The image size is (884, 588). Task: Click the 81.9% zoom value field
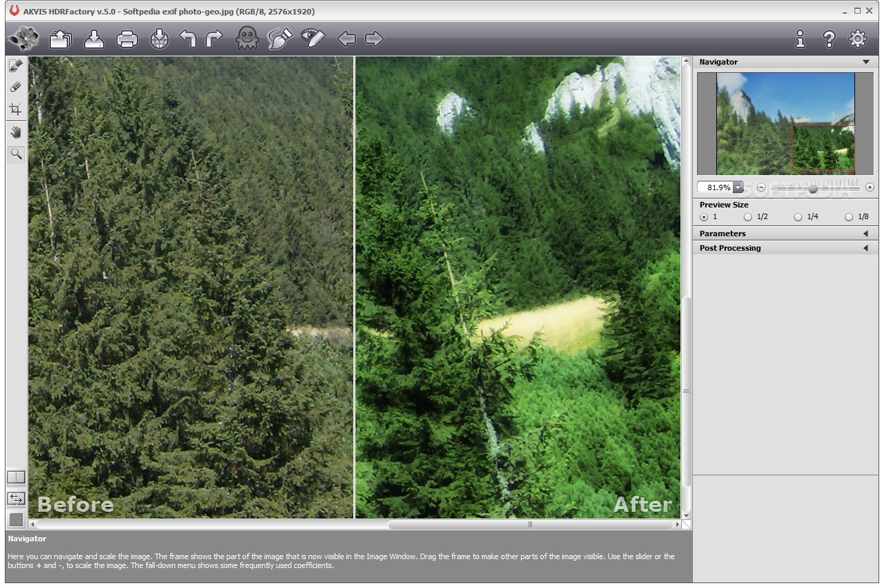[x=716, y=188]
